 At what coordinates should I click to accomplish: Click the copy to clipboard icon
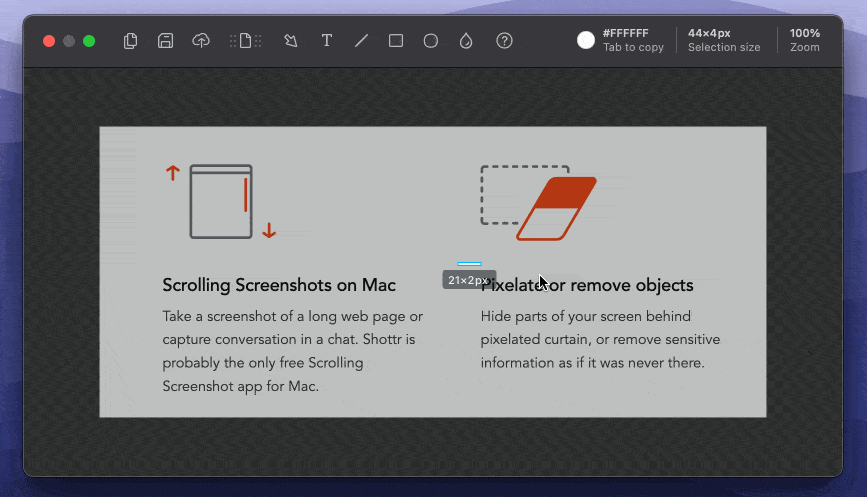pyautogui.click(x=130, y=41)
